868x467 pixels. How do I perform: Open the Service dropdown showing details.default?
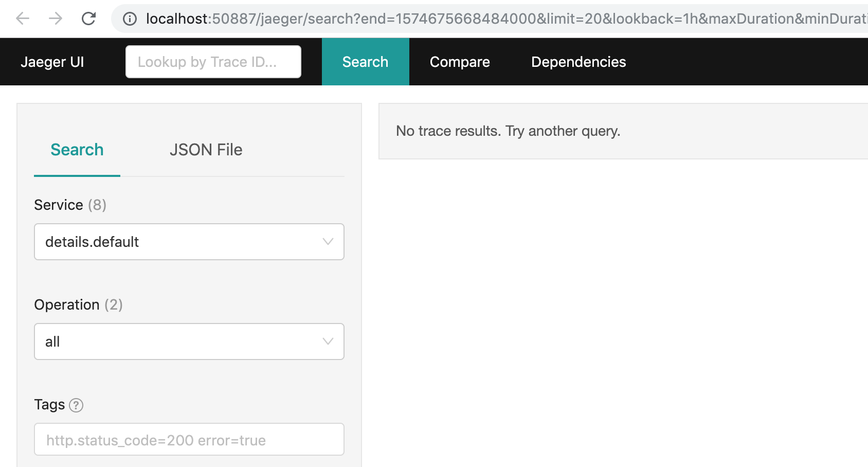(x=189, y=242)
